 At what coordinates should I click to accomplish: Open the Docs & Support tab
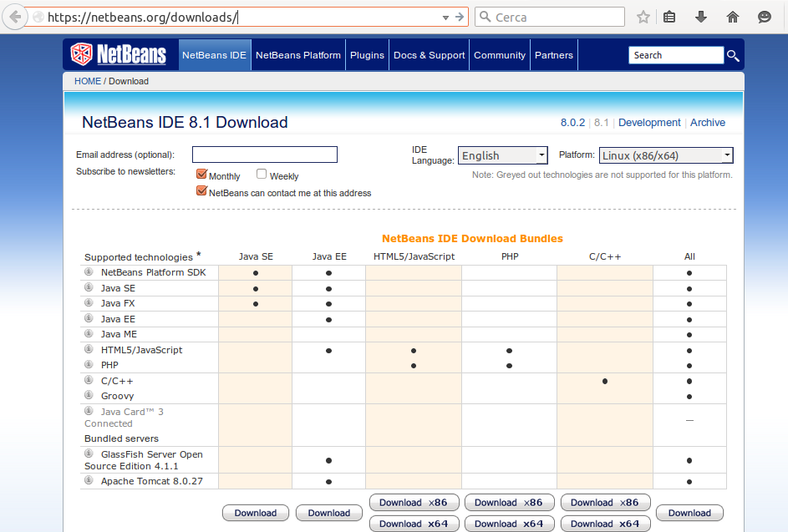coord(430,55)
